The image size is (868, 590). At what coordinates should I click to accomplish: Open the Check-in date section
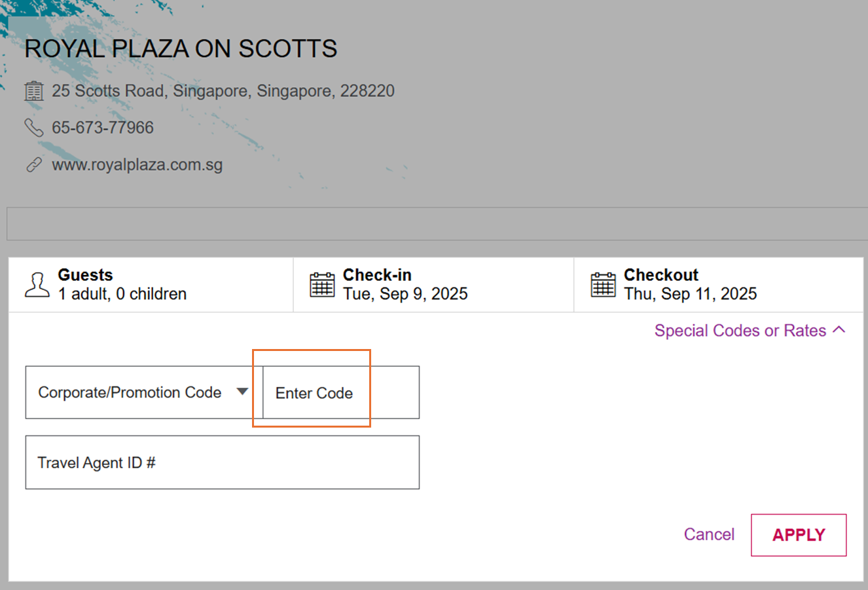coord(434,285)
